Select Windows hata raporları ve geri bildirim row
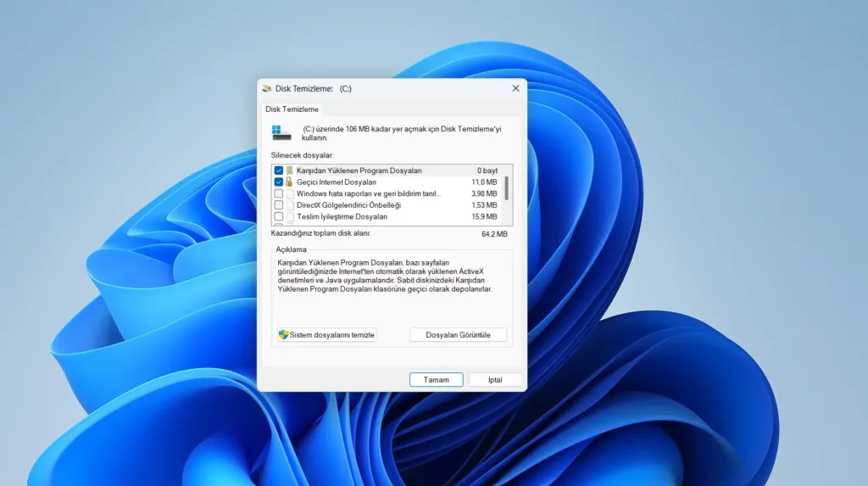This screenshot has width=868, height=486. click(x=368, y=193)
